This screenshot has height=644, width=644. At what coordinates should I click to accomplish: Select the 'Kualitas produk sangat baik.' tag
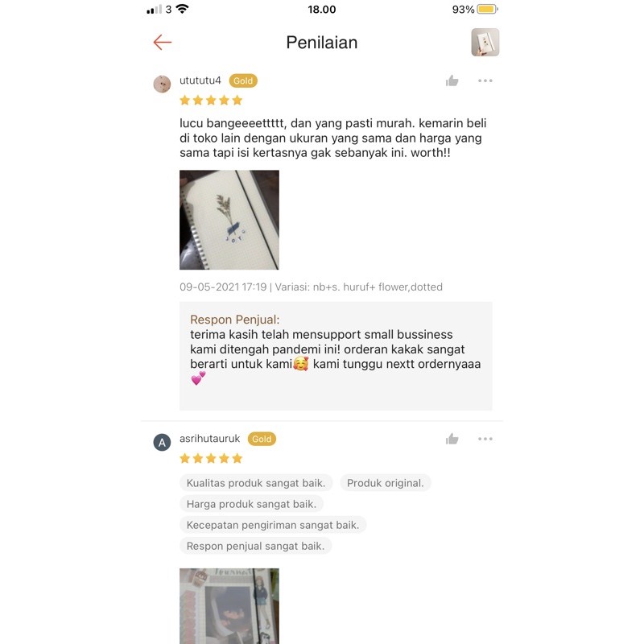click(256, 483)
